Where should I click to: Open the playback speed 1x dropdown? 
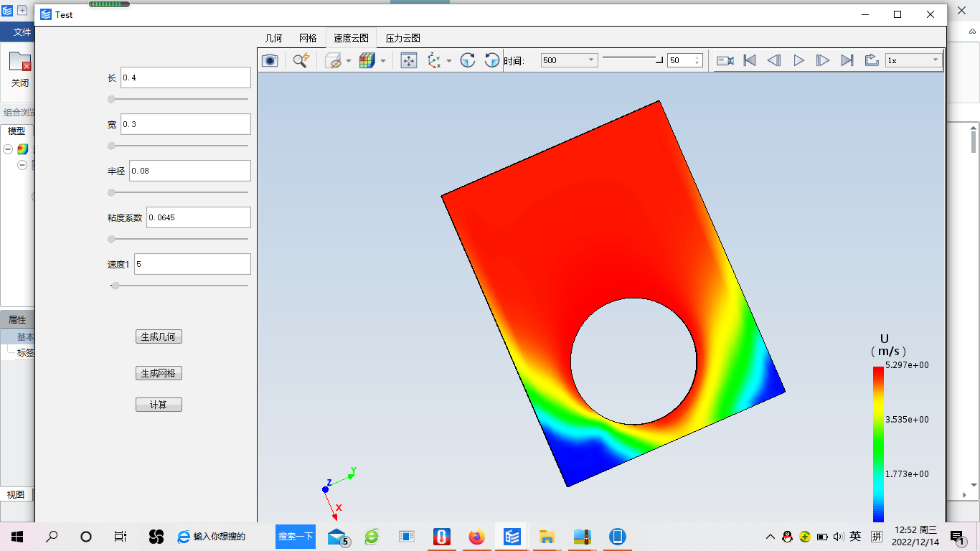[x=914, y=61]
